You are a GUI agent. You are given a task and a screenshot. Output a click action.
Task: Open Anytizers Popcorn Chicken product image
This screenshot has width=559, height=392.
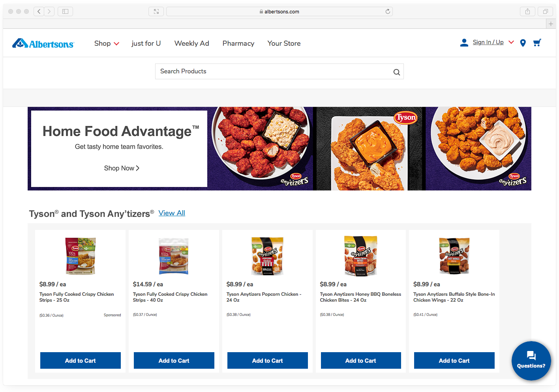(x=267, y=256)
